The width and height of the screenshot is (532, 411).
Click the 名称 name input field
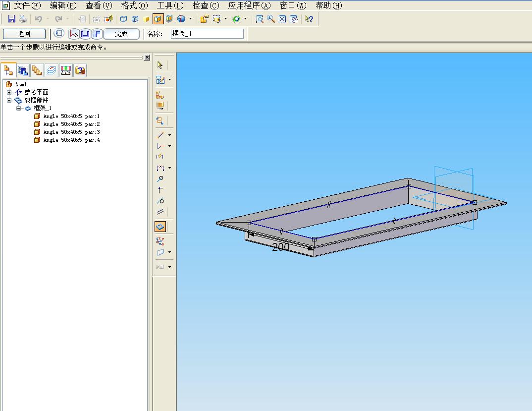point(207,34)
